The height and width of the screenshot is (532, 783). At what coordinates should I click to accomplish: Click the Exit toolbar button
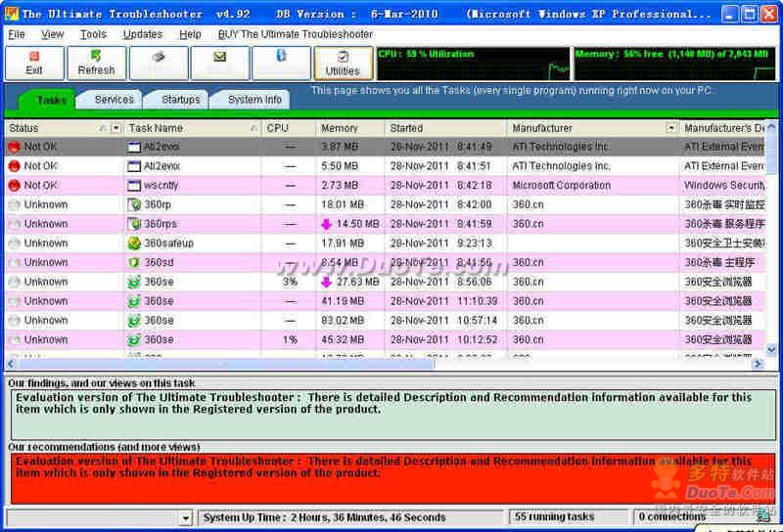pos(34,64)
